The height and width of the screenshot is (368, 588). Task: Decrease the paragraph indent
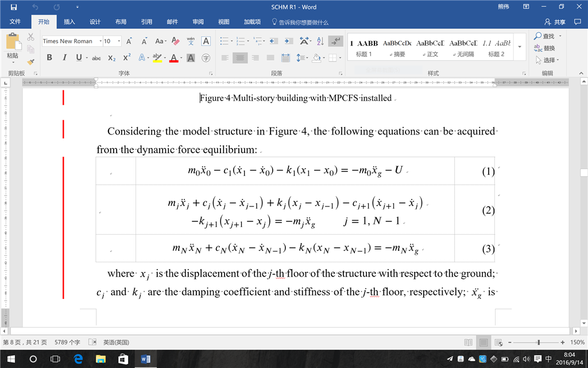pos(274,41)
